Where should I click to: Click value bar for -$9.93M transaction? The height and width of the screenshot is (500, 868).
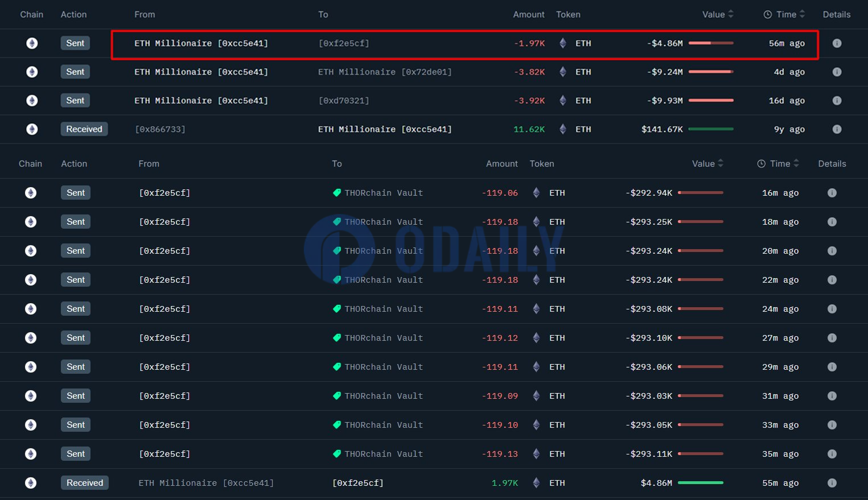pyautogui.click(x=711, y=101)
